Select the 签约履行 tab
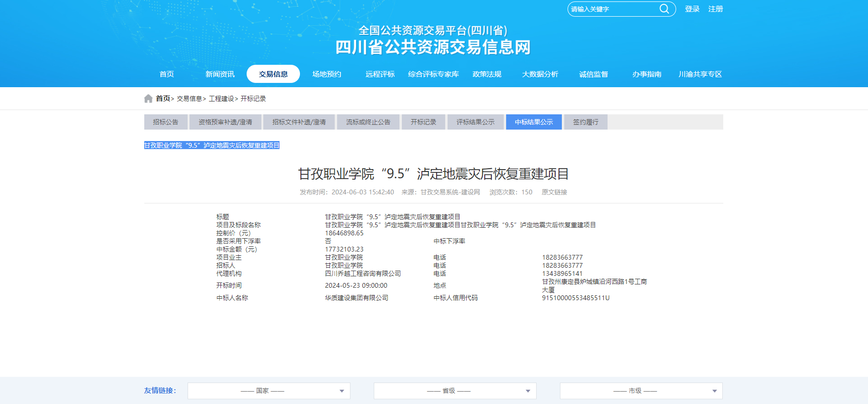Viewport: 868px width, 404px height. (x=585, y=122)
